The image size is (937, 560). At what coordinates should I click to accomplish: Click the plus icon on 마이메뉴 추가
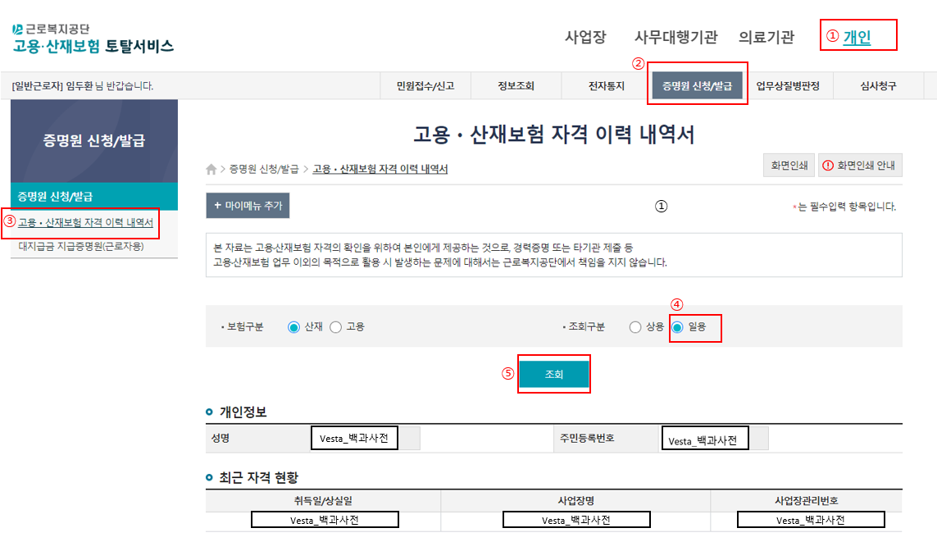(x=220, y=205)
